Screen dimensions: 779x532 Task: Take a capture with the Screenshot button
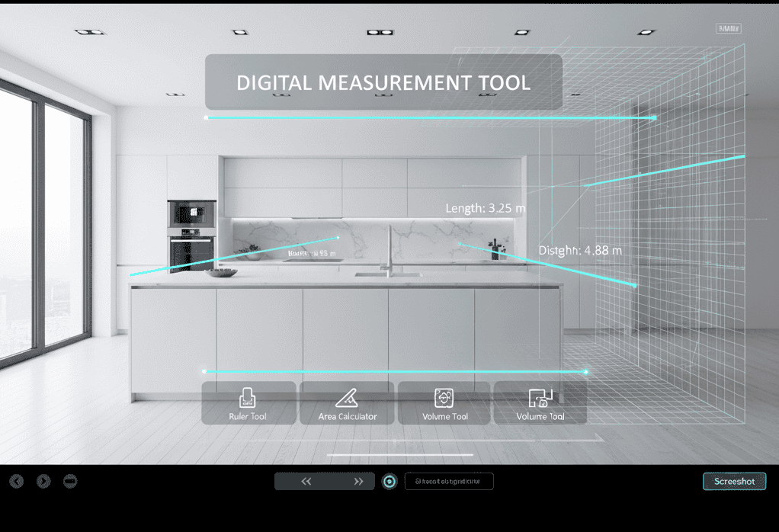(x=734, y=481)
